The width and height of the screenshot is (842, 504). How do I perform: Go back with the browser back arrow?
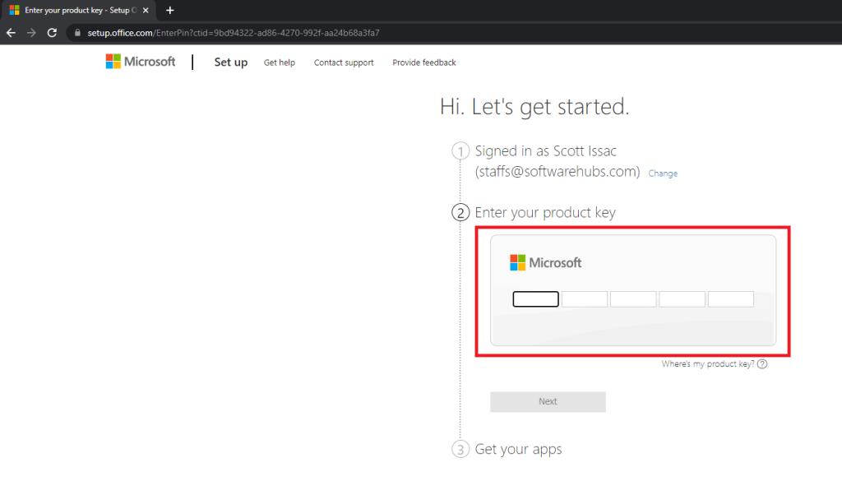[11, 33]
